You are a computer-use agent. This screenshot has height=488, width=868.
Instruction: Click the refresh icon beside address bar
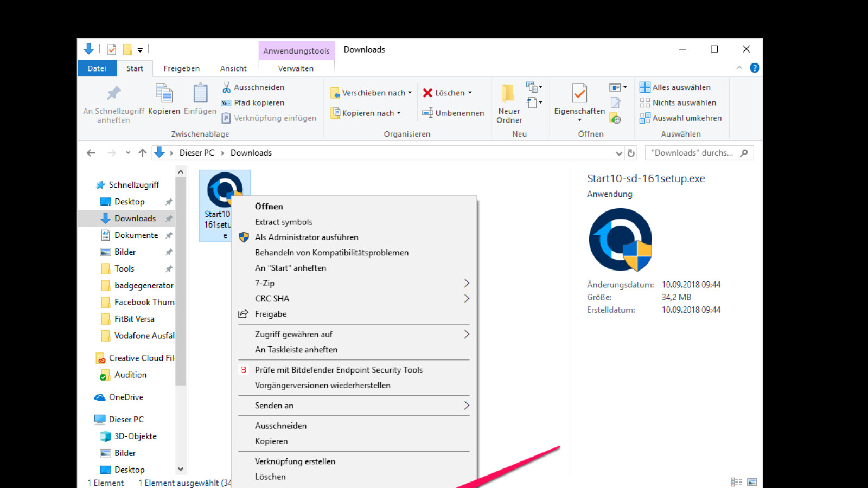tap(631, 153)
